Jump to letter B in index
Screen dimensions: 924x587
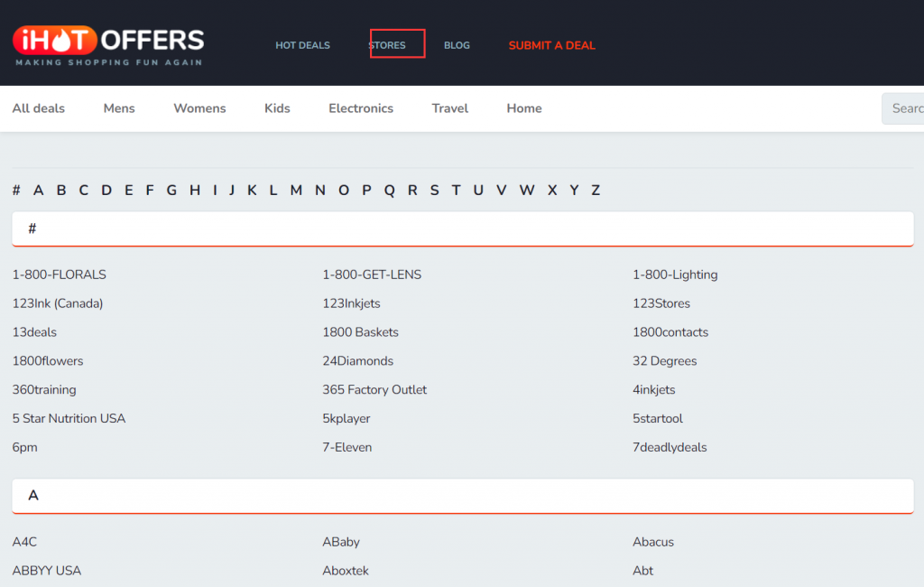61,190
